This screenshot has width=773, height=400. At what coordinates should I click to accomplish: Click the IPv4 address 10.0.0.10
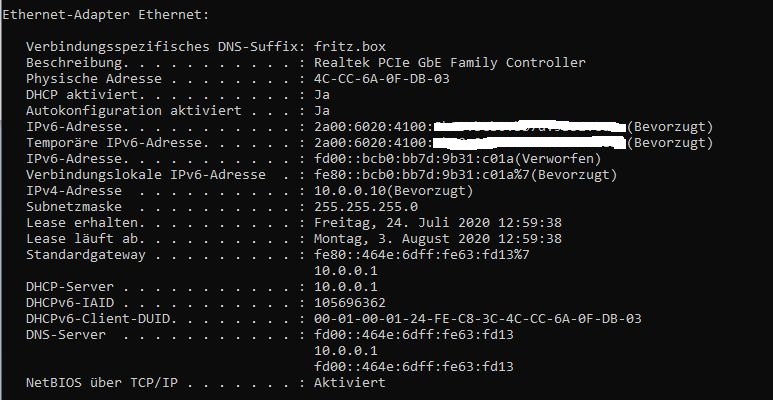[x=350, y=191]
